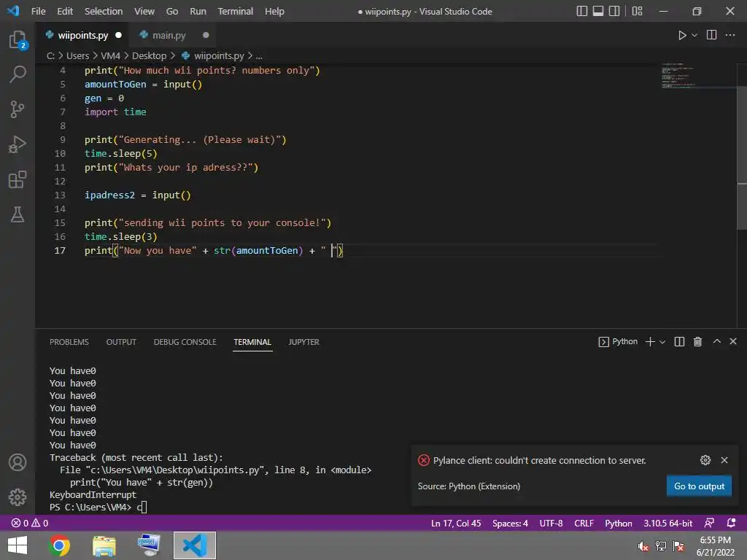The image size is (747, 560).
Task: Open File Explorer from the taskbar
Action: pos(104,545)
